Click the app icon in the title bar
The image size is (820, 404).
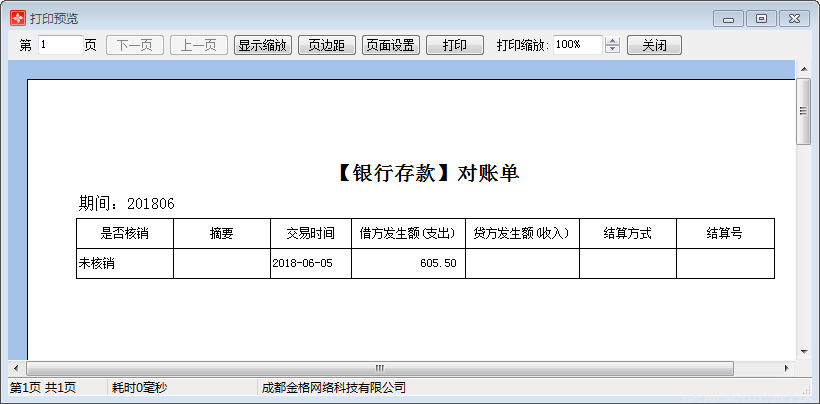click(x=17, y=18)
